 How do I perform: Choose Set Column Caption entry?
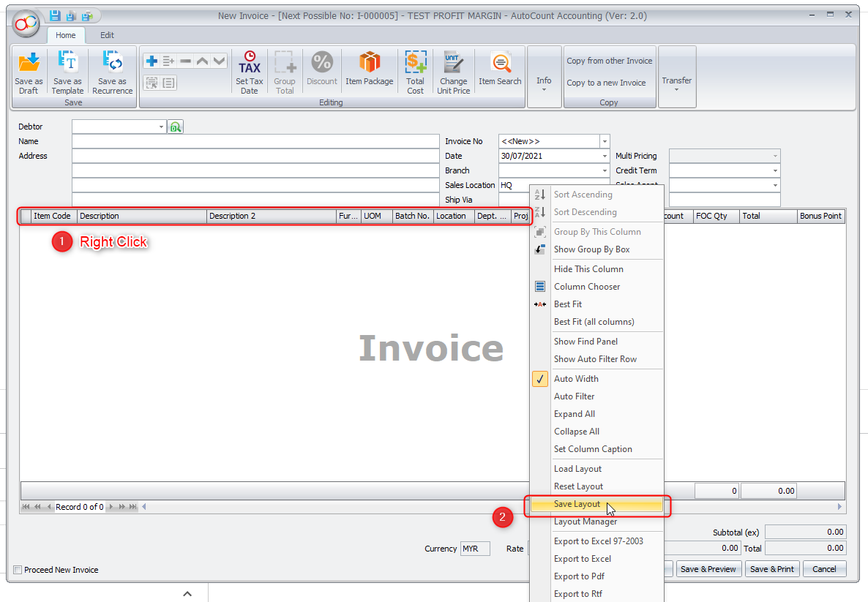(x=596, y=449)
